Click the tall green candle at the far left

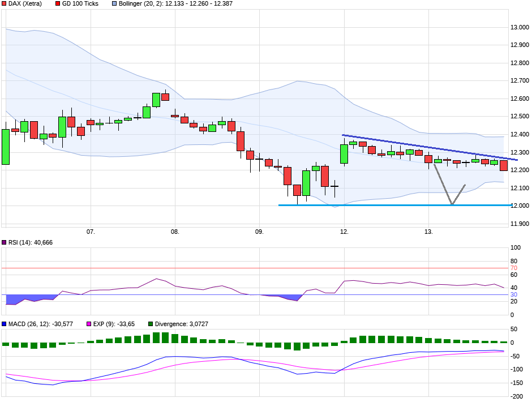(6, 147)
